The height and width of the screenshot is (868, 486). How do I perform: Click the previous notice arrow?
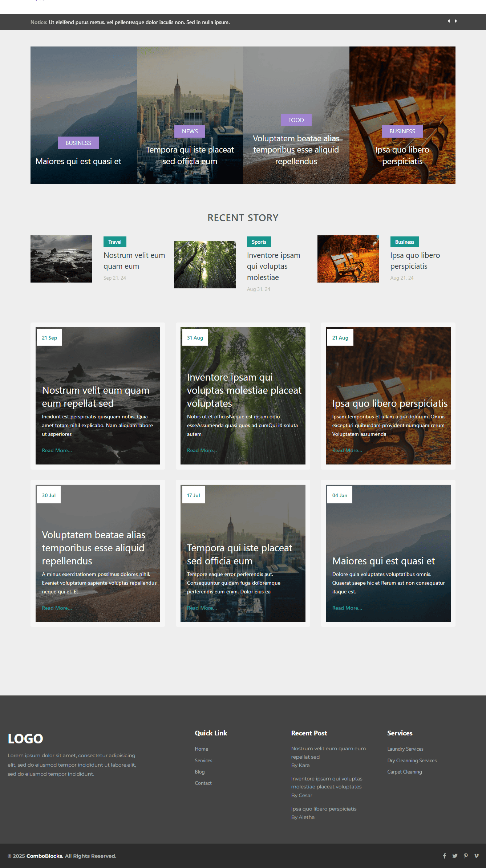[449, 21]
